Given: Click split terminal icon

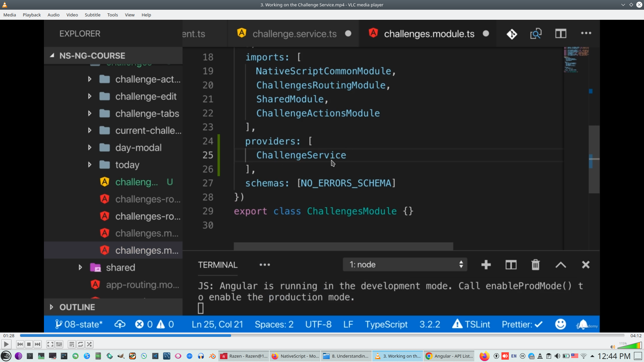Looking at the screenshot, I should click(x=511, y=265).
